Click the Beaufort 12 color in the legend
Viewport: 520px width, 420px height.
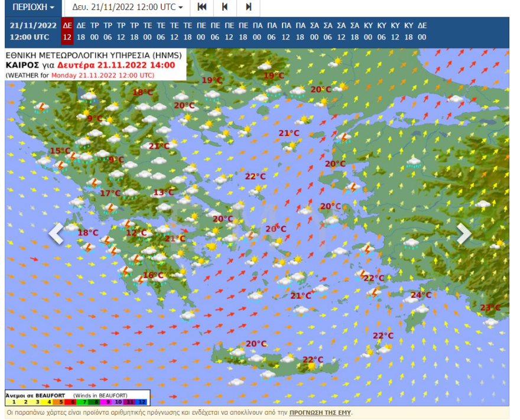click(141, 402)
